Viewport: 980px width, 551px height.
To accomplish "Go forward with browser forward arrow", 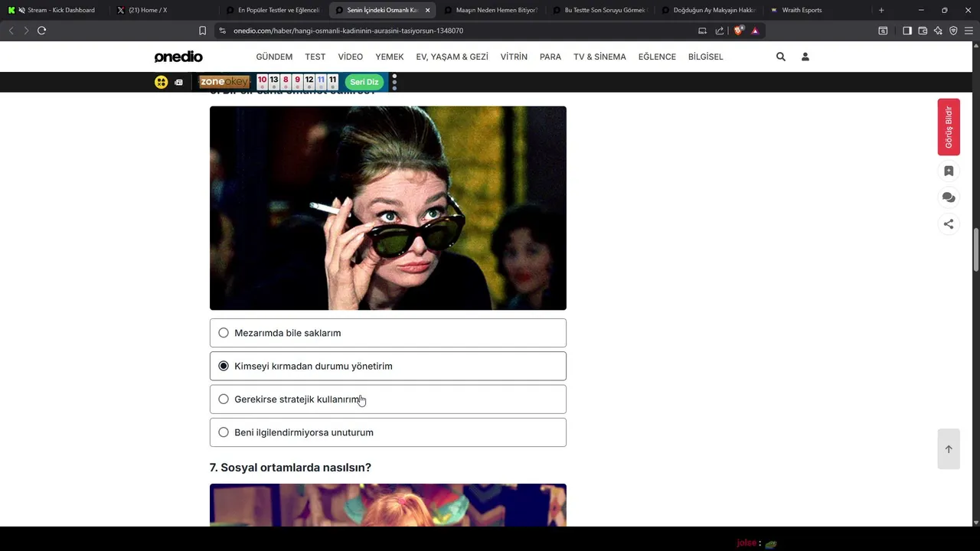I will pyautogui.click(x=26, y=31).
